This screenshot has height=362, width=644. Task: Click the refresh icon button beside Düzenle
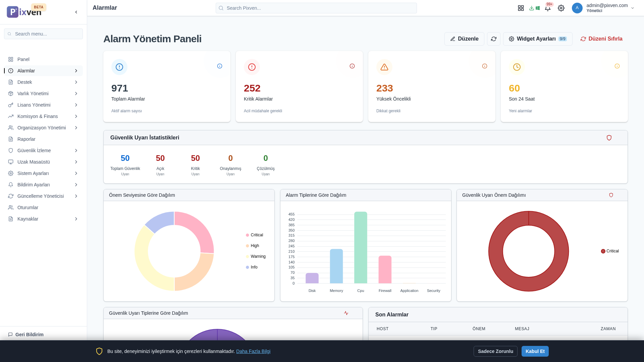[x=493, y=39]
